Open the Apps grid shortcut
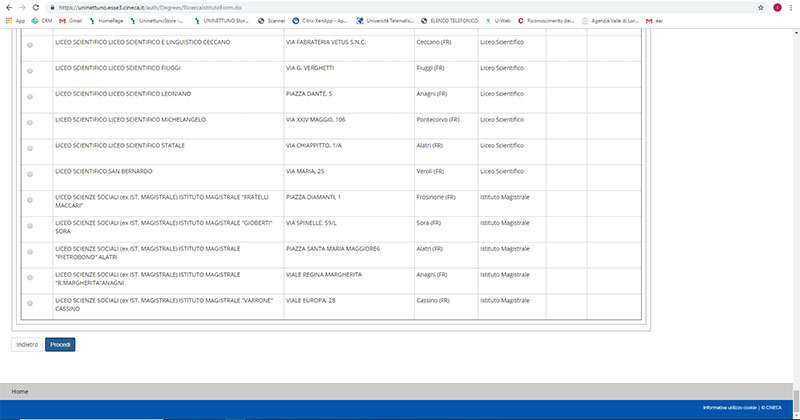The height and width of the screenshot is (420, 800). point(14,20)
